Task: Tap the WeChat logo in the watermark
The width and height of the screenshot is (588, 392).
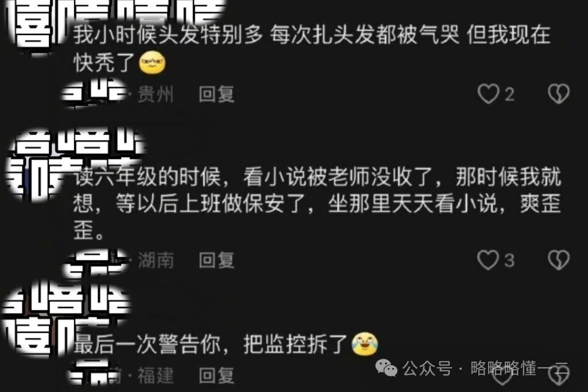Action: (x=386, y=368)
